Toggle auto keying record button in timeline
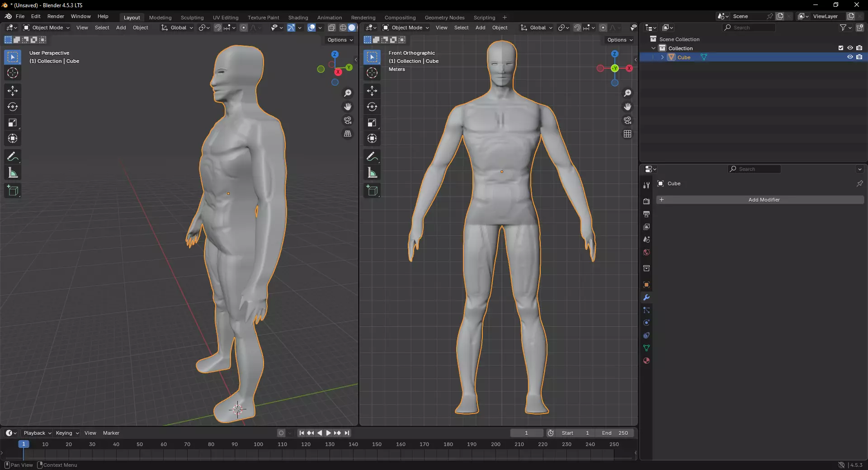 (x=281, y=433)
